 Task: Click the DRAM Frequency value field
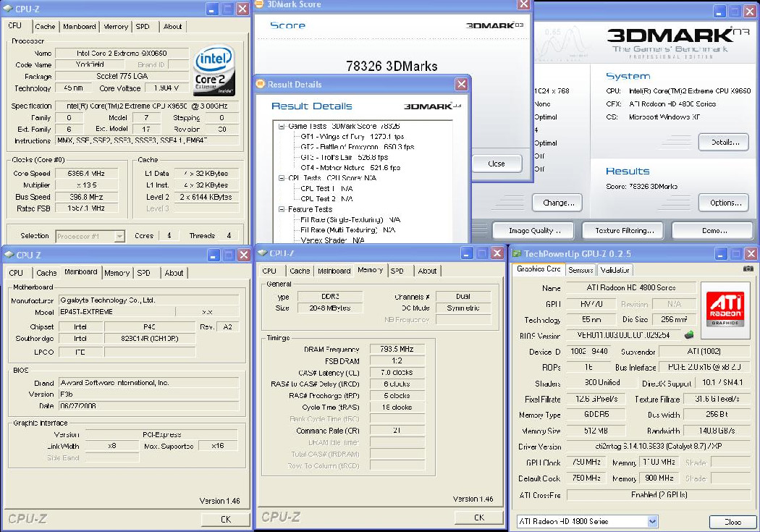[x=397, y=349]
